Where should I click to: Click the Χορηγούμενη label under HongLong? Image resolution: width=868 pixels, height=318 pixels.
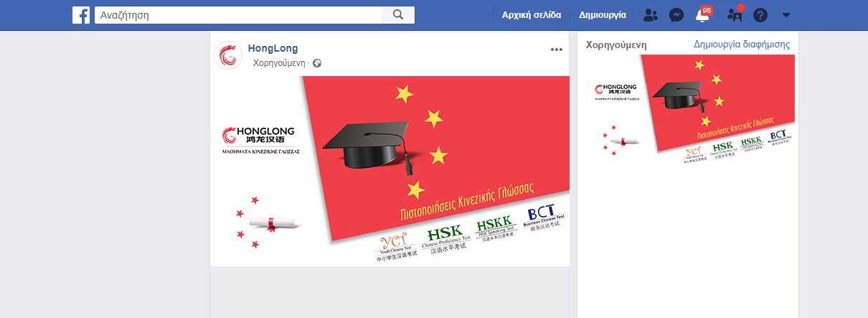[280, 63]
